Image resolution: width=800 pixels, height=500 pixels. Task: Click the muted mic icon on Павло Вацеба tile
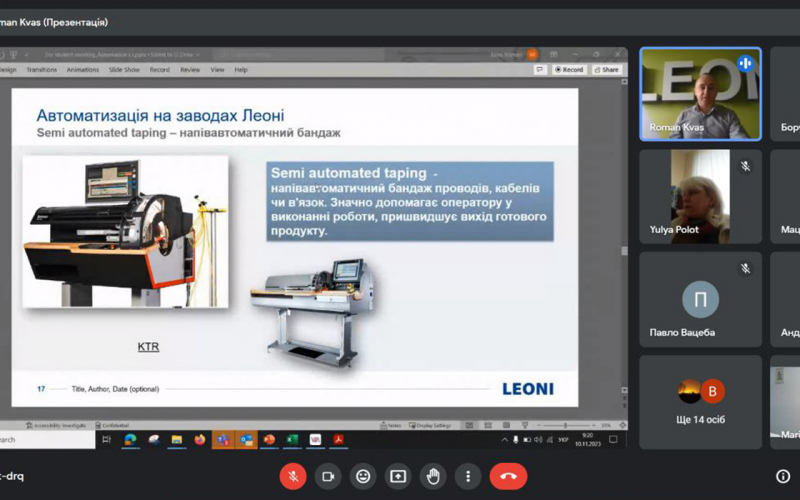tap(745, 268)
